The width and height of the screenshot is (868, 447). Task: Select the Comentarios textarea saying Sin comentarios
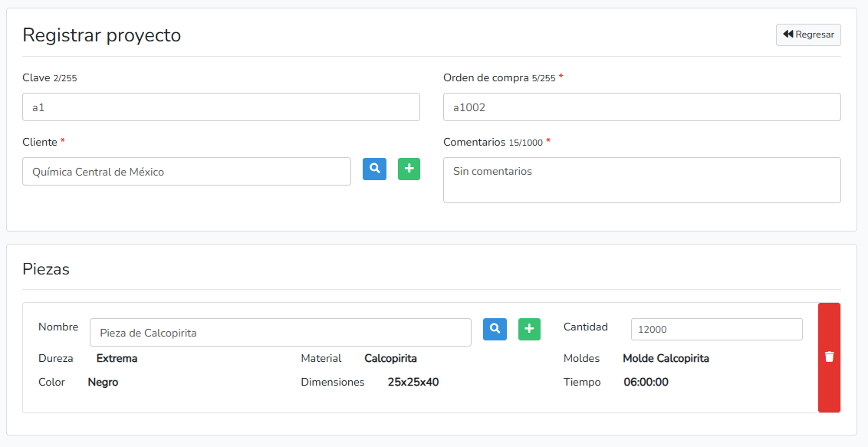pyautogui.click(x=642, y=179)
